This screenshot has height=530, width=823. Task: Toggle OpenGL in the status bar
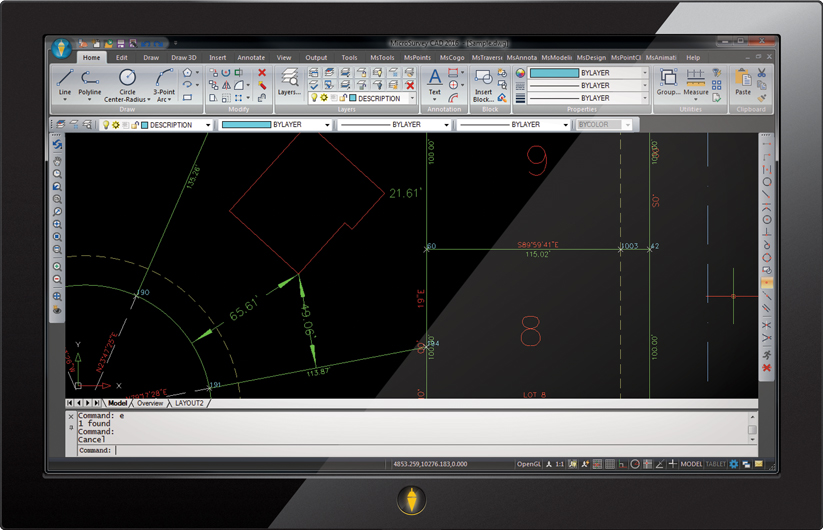(528, 464)
